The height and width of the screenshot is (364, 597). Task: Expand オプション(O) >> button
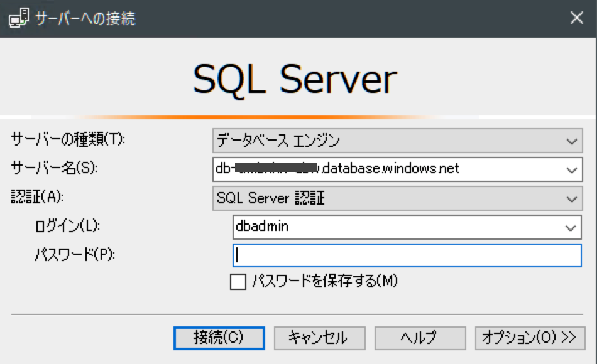point(530,338)
